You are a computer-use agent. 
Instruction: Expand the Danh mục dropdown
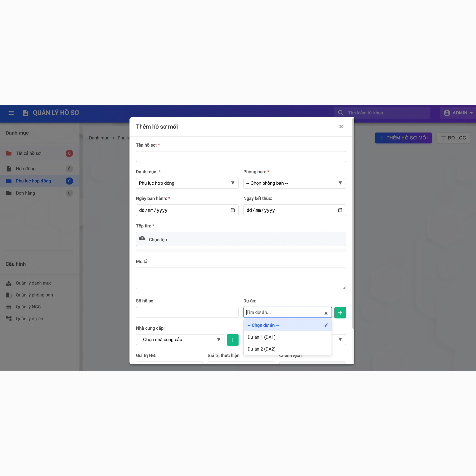coord(187,183)
